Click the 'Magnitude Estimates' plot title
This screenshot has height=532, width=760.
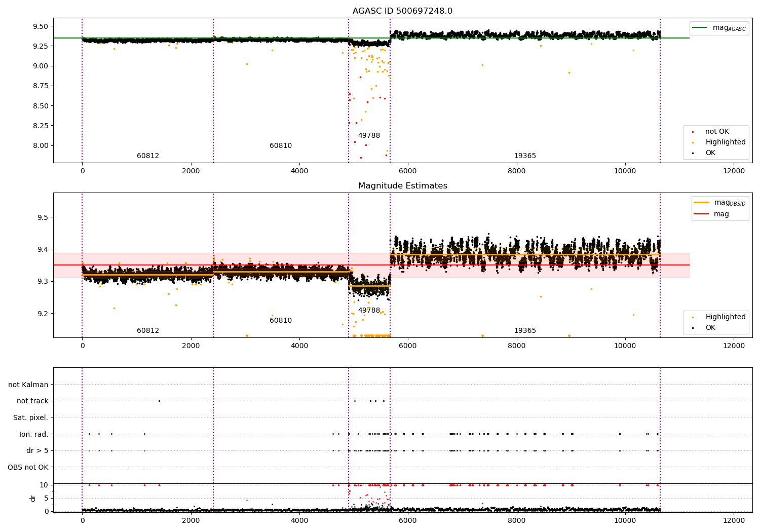tap(402, 185)
